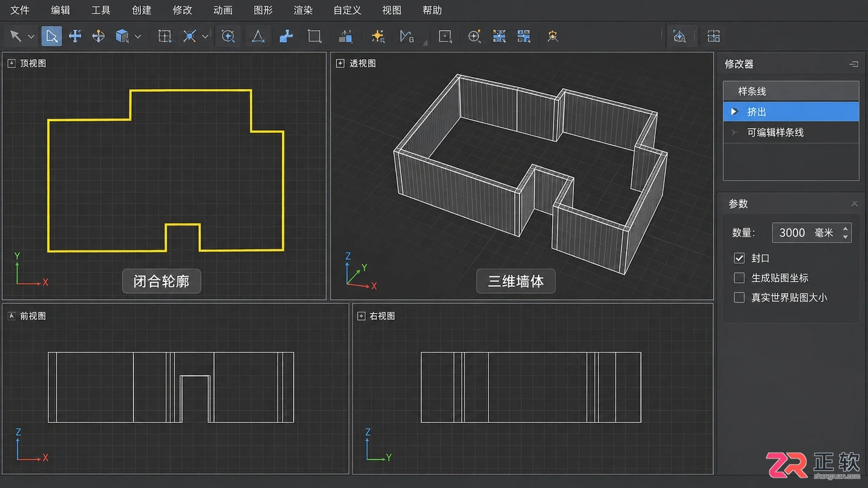Click the viewport layout grid icon
Screen dimensions: 868x488
pos(714,36)
